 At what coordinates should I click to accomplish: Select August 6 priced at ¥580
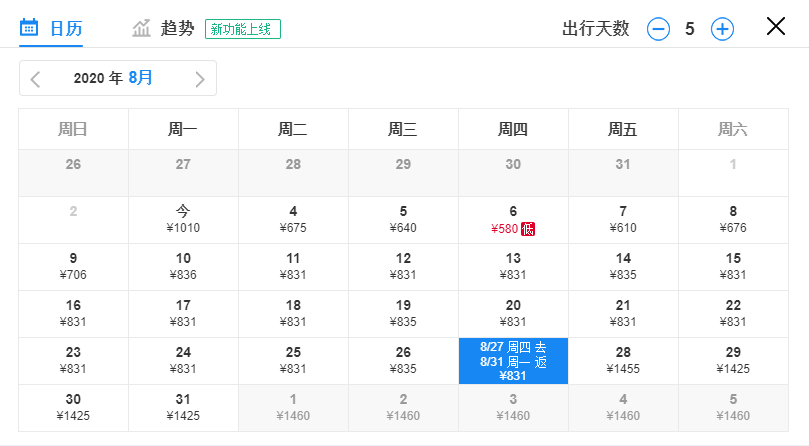coord(512,219)
